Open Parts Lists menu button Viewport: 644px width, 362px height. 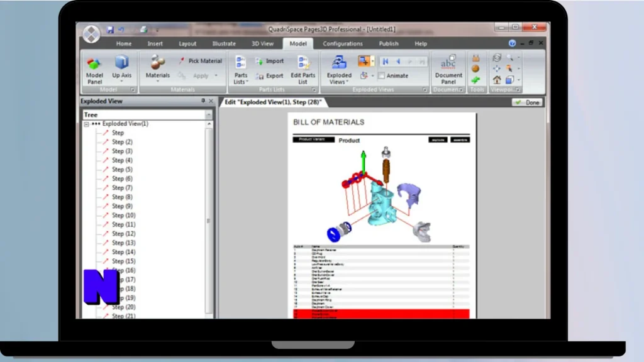(241, 70)
